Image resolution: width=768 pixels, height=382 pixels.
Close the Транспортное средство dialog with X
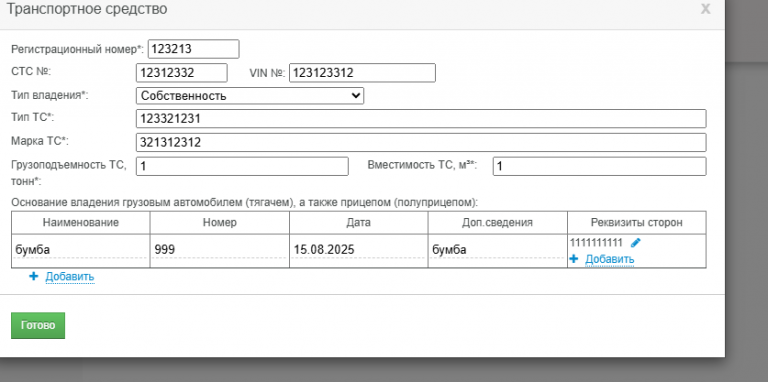[705, 9]
